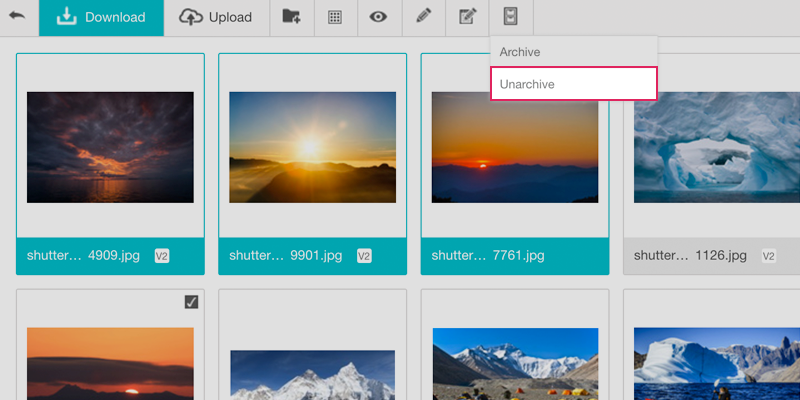Switch to grid view icon
Screen dimensions: 800x400
click(x=335, y=17)
